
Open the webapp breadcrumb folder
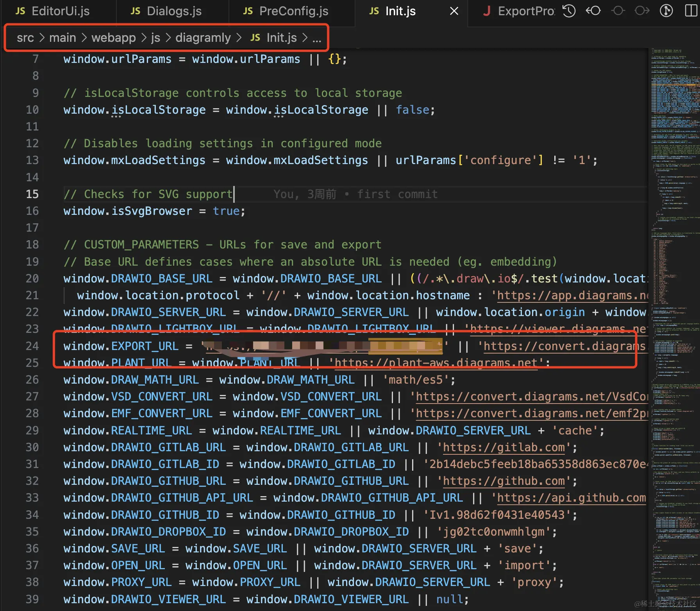click(114, 38)
